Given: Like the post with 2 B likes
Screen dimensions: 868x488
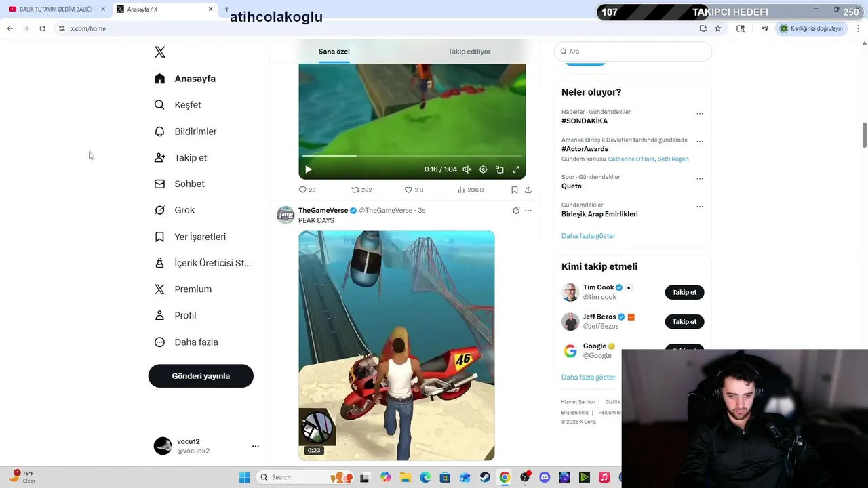Looking at the screenshot, I should 414,190.
